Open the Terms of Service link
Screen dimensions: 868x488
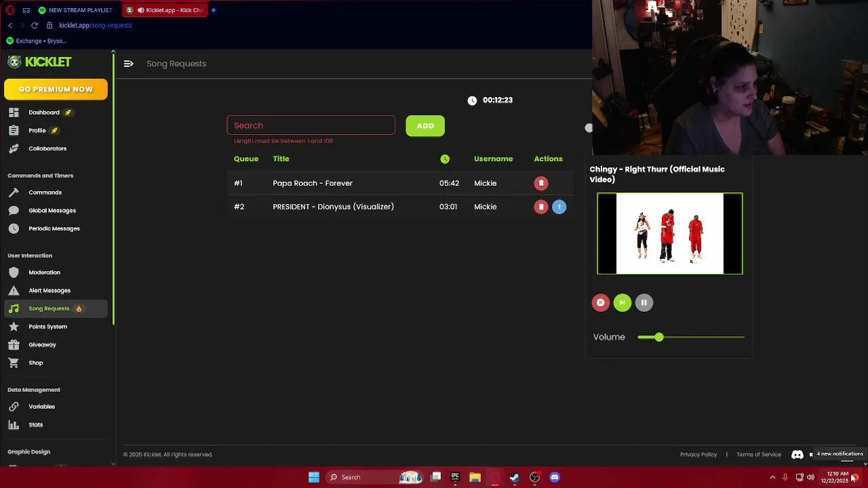[x=759, y=455]
